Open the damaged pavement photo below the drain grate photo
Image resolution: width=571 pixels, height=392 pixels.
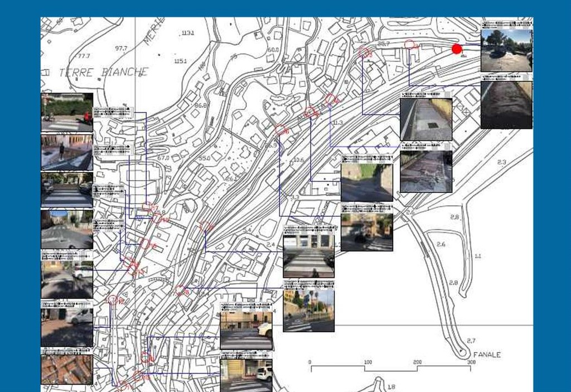click(426, 172)
